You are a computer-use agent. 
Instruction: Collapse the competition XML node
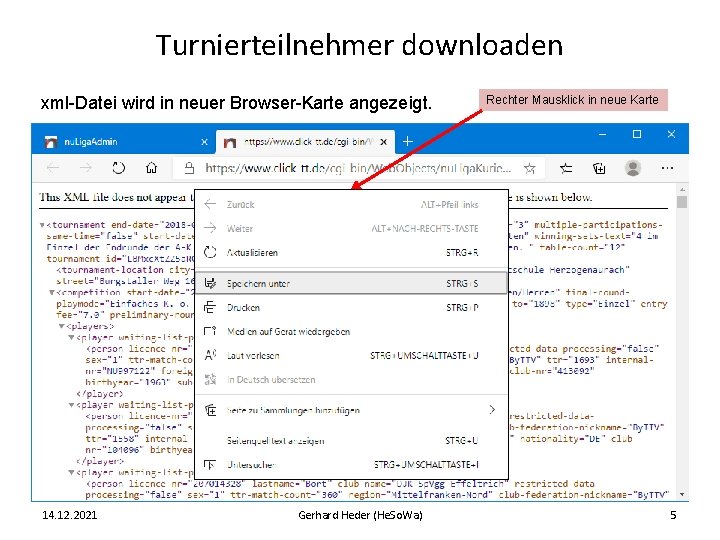pyautogui.click(x=52, y=292)
